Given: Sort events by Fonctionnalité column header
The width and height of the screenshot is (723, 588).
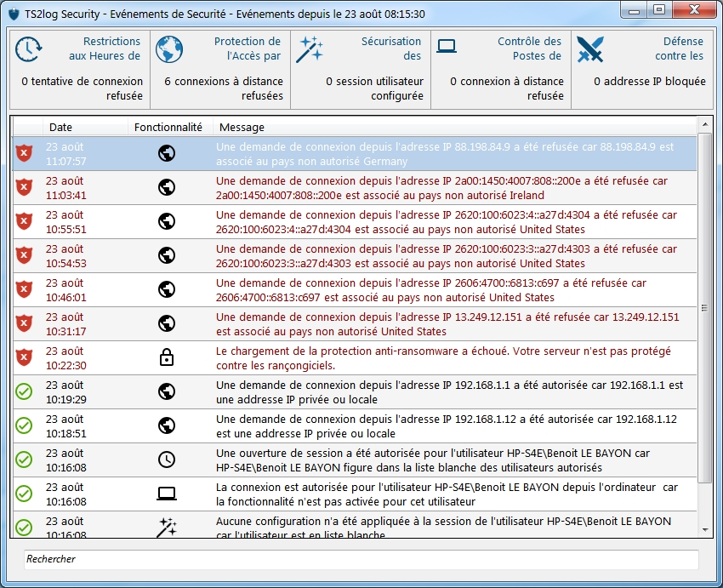Looking at the screenshot, I should pyautogui.click(x=170, y=128).
